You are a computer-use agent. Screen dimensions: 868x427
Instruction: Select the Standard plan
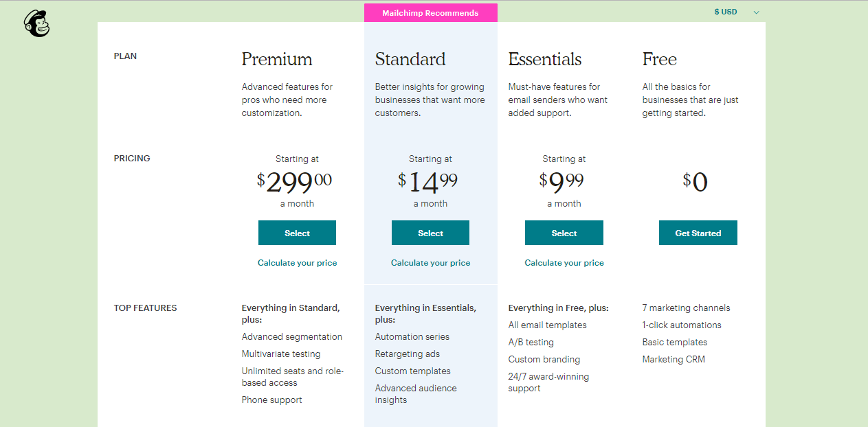[x=430, y=233]
